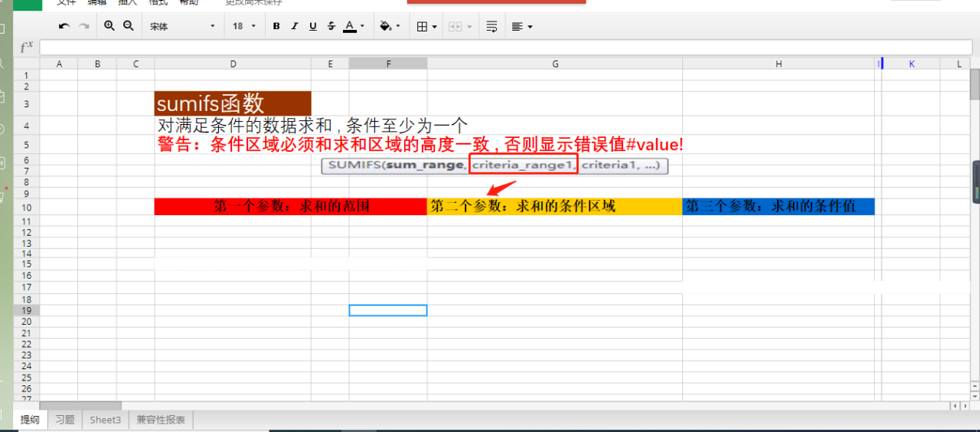Image resolution: width=980 pixels, height=432 pixels.
Task: Select column D header
Action: point(233,64)
